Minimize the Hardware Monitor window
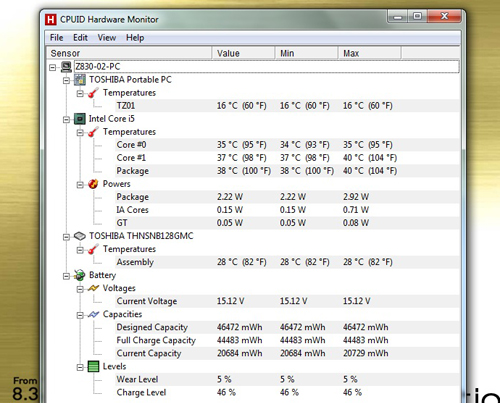Image resolution: width=500 pixels, height=403 pixels. click(398, 16)
